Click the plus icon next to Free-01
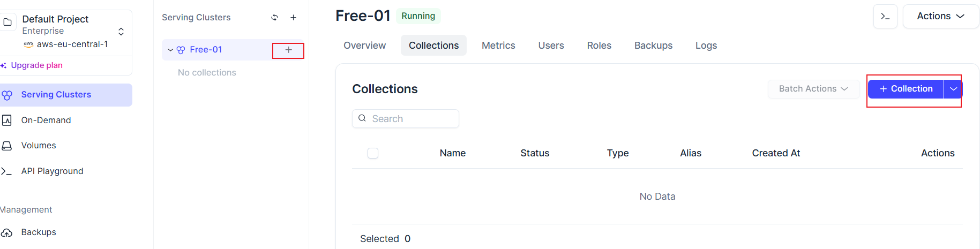The width and height of the screenshot is (980, 249). [x=288, y=50]
